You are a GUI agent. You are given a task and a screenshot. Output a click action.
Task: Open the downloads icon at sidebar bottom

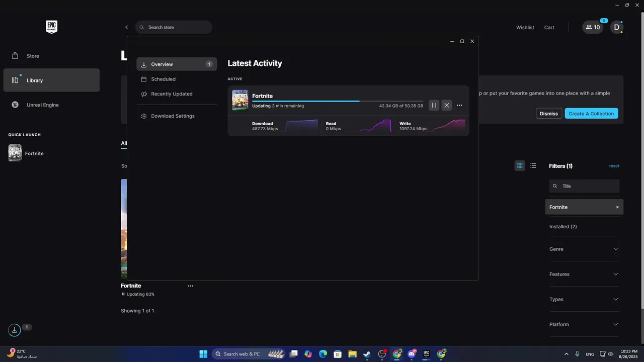[x=15, y=330]
